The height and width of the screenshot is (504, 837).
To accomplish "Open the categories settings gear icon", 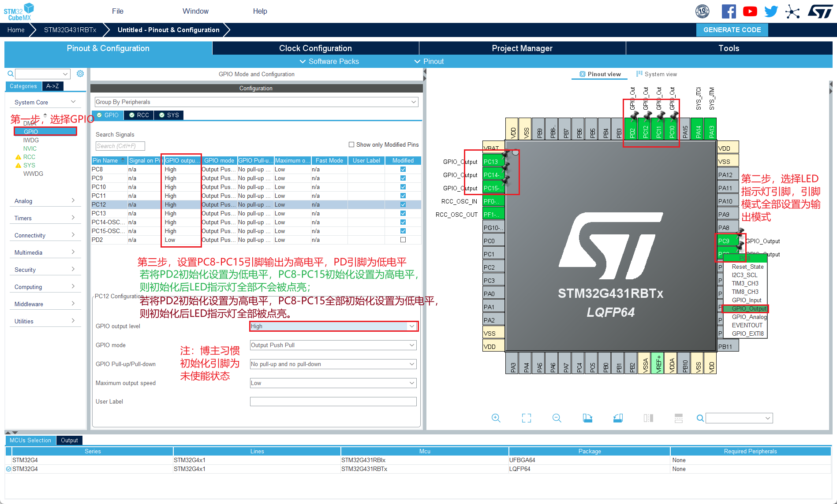I will tap(80, 74).
